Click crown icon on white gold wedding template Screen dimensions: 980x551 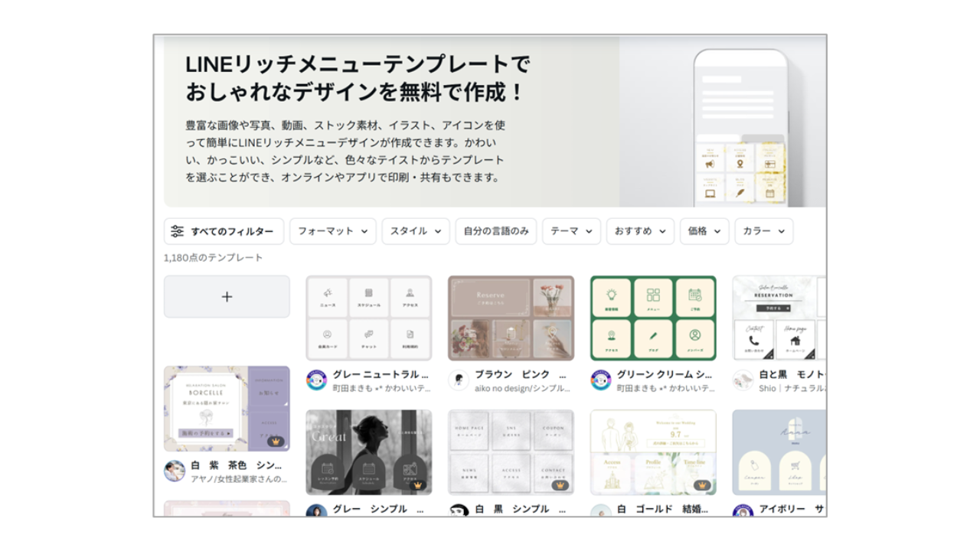pos(702,484)
